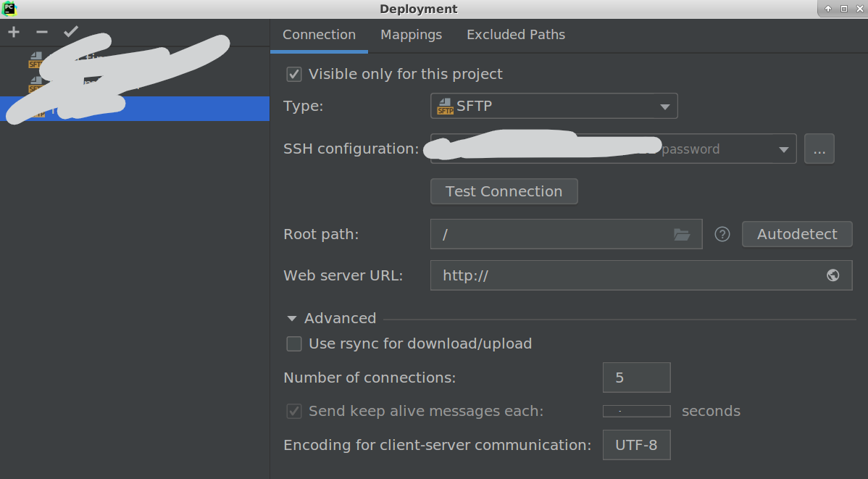The height and width of the screenshot is (479, 868).
Task: Open SSH configurations with ellipsis button
Action: coord(819,149)
